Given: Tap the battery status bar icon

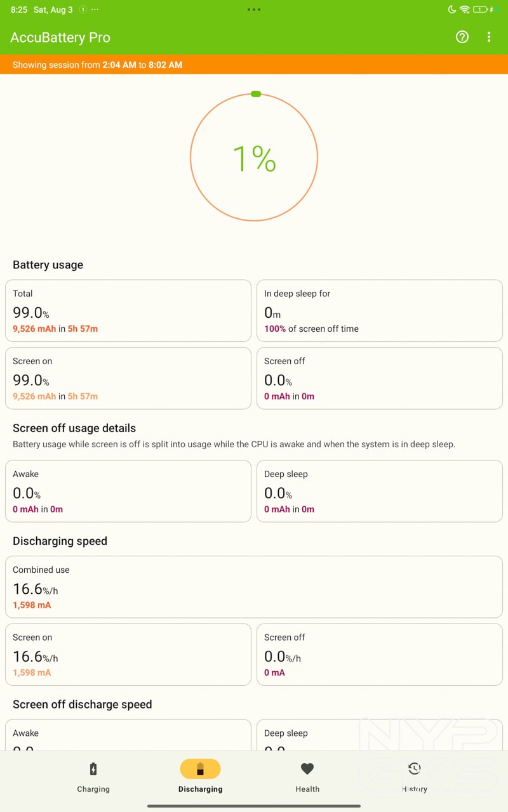Looking at the screenshot, I should coord(480,10).
